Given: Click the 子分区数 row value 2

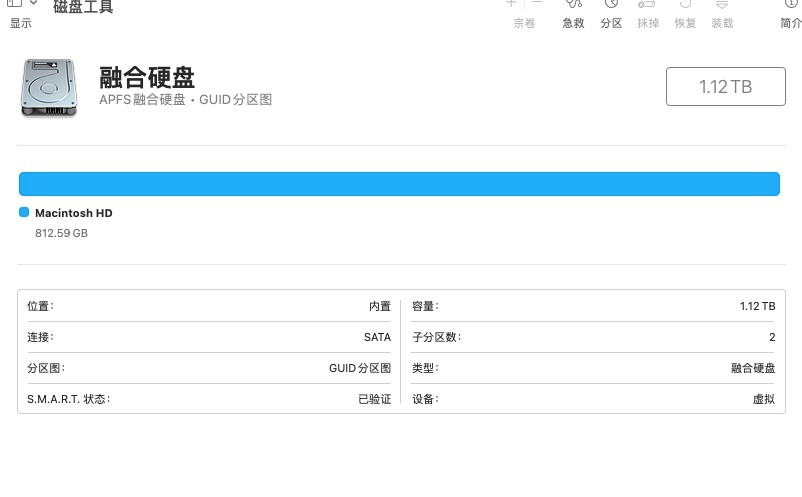Looking at the screenshot, I should [x=772, y=337].
